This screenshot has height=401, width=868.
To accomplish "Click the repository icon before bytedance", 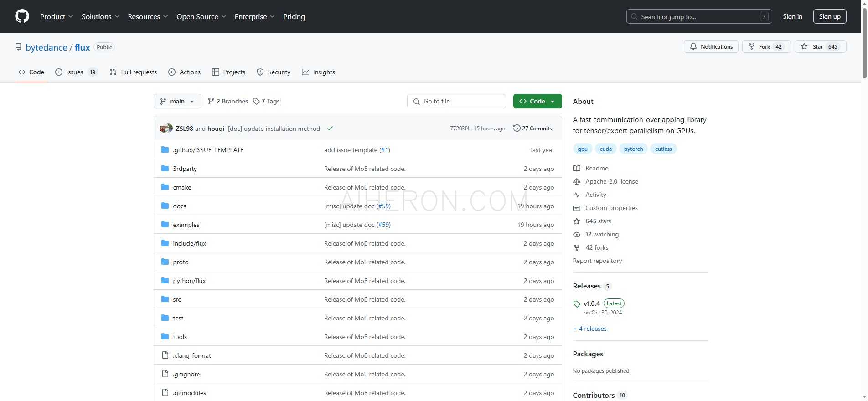I will pyautogui.click(x=18, y=47).
